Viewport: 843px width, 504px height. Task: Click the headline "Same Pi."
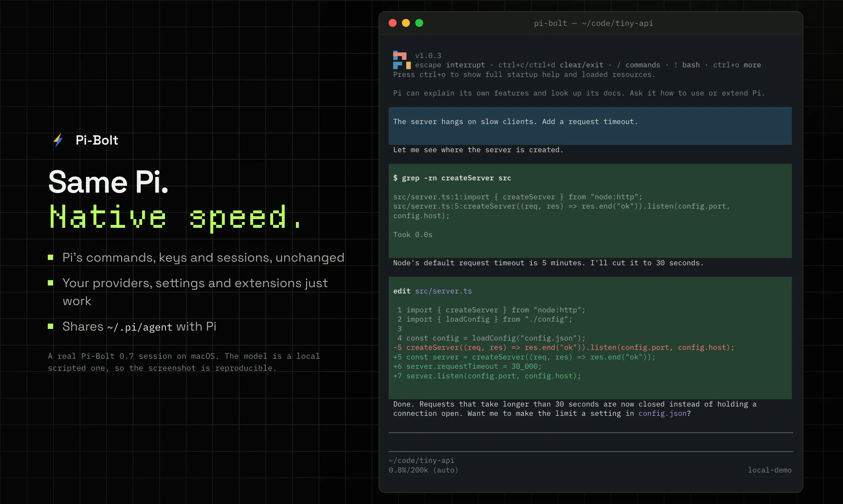[108, 182]
